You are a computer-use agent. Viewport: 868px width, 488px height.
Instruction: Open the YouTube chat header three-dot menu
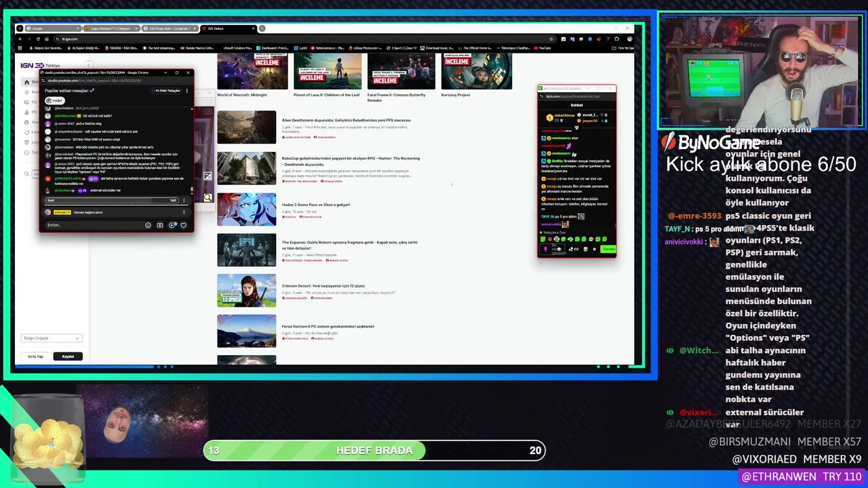[x=187, y=91]
